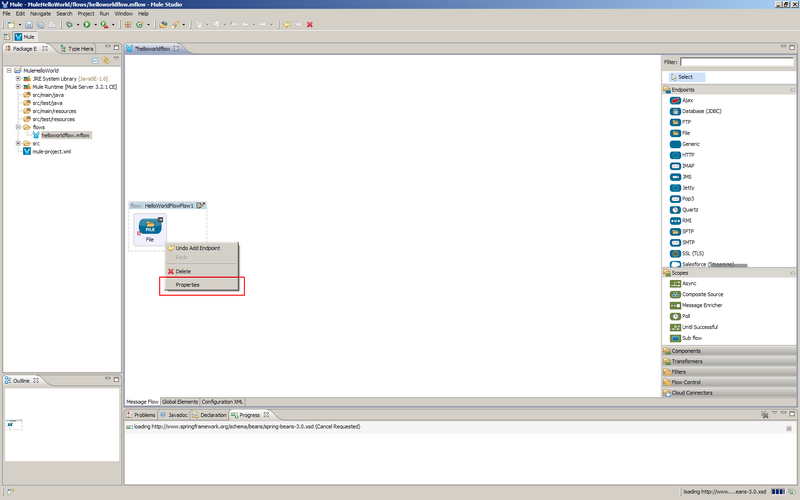The height and width of the screenshot is (500, 800).
Task: Click Link with Editor icon in Package Explorer
Action: click(106, 60)
